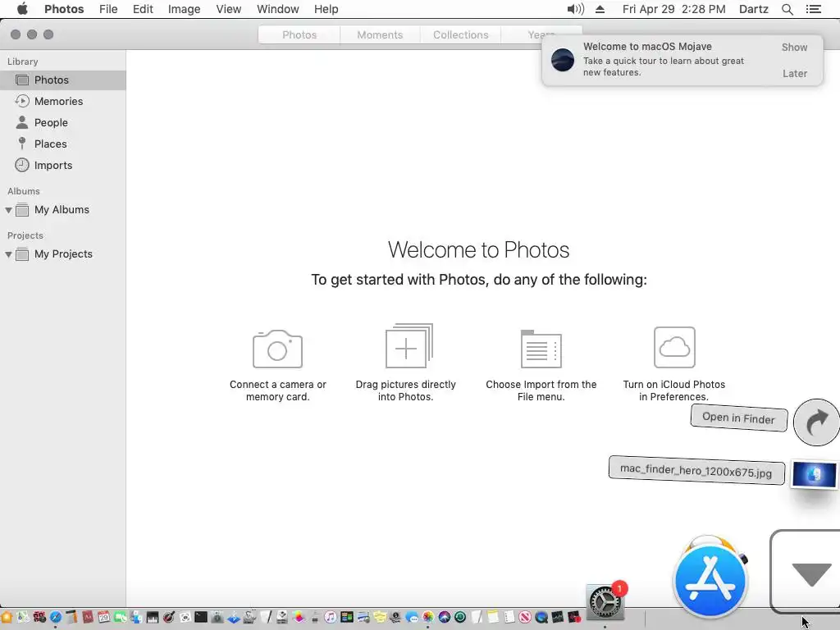840x630 pixels.
Task: Click Show on the Mojave notification
Action: click(x=794, y=47)
